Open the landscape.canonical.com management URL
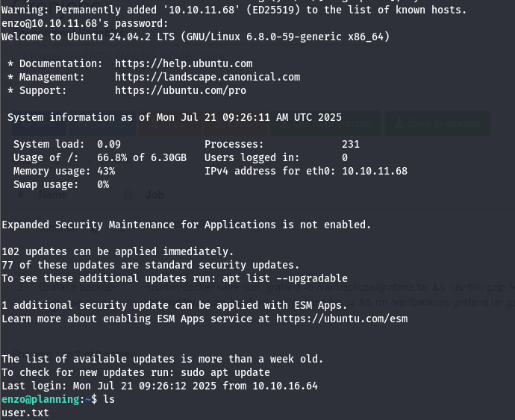 [x=207, y=77]
